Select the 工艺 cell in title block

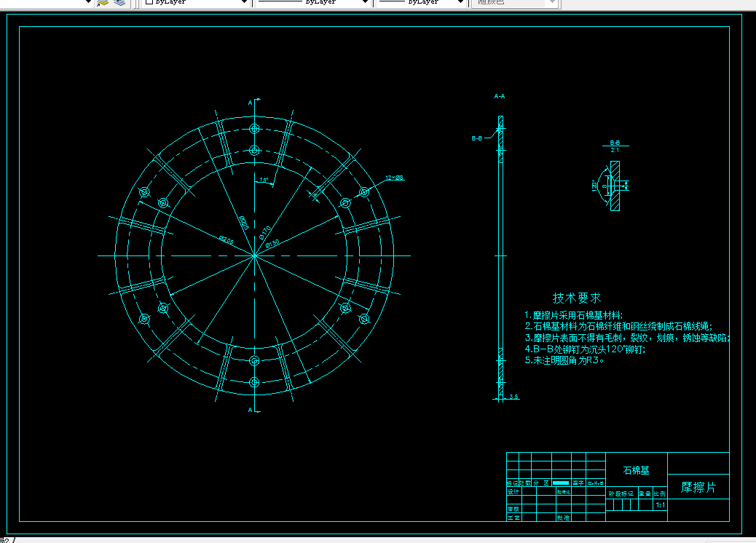point(513,518)
